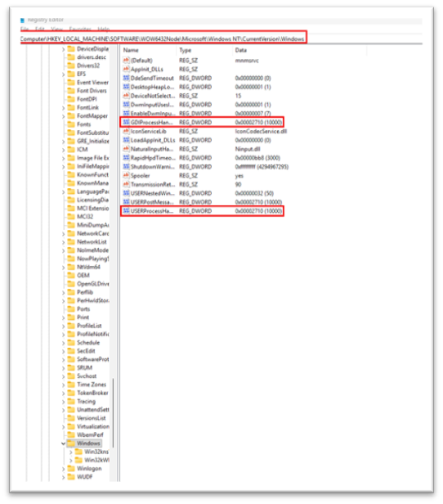
Task: Click the USERPostMessa... DWORD icon
Action: tap(126, 202)
